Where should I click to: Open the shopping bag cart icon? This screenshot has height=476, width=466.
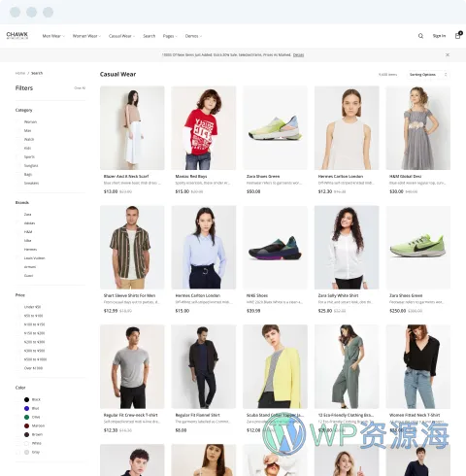click(x=458, y=35)
